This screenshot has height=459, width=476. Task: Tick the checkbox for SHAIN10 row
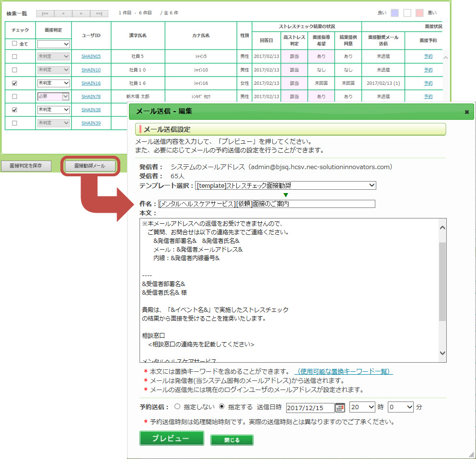point(14,70)
